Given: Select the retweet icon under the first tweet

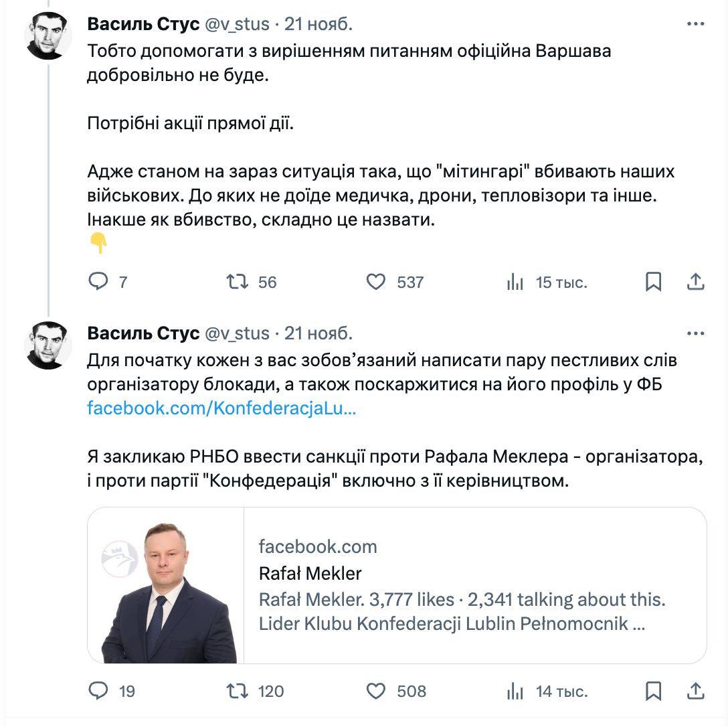Looking at the screenshot, I should pos(238,282).
